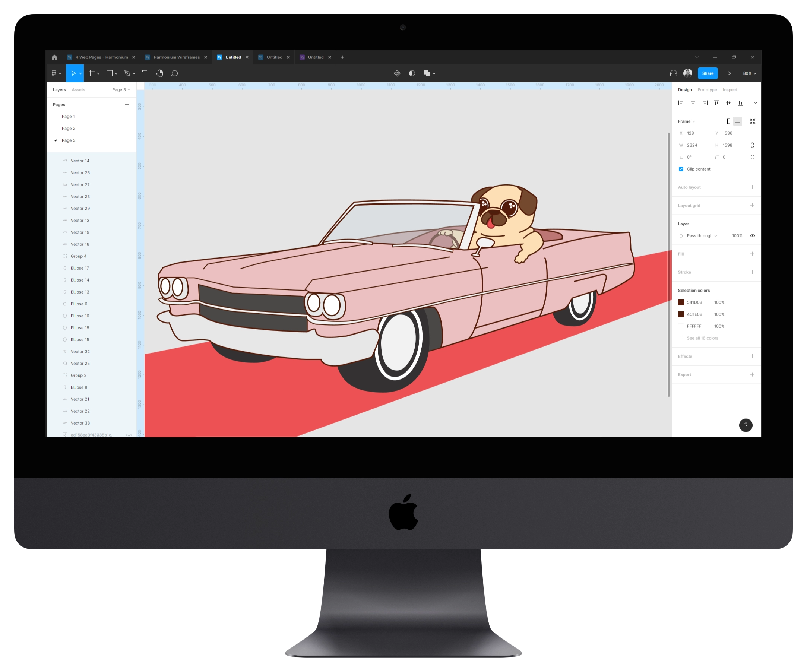Toggle constrain proportions lock icon
This screenshot has height=672, width=807.
tap(752, 145)
